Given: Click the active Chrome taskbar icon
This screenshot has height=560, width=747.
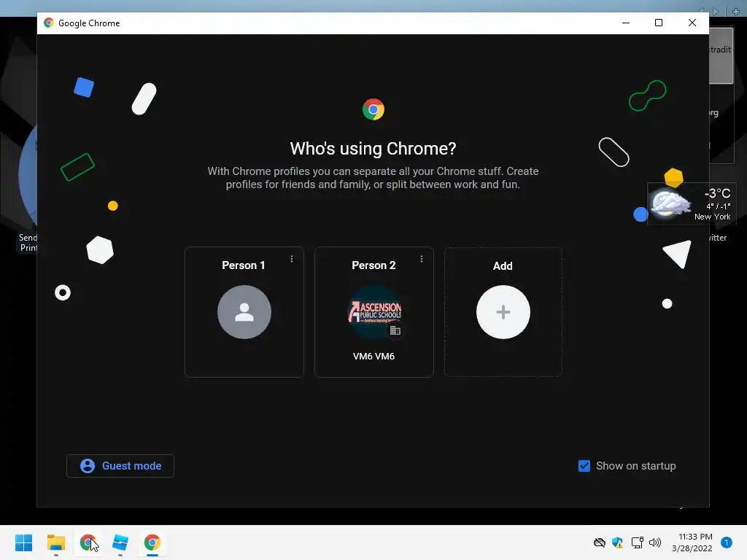Looking at the screenshot, I should pos(152,542).
